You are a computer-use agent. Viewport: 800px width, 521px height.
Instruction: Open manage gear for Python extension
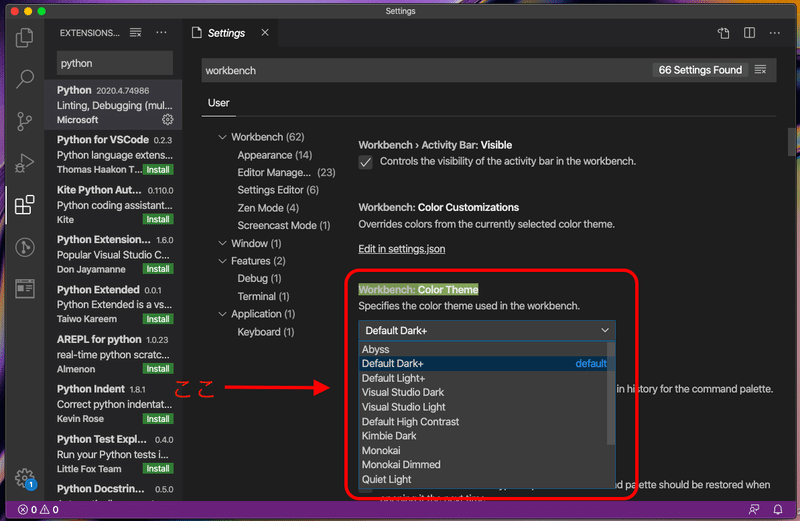(167, 119)
